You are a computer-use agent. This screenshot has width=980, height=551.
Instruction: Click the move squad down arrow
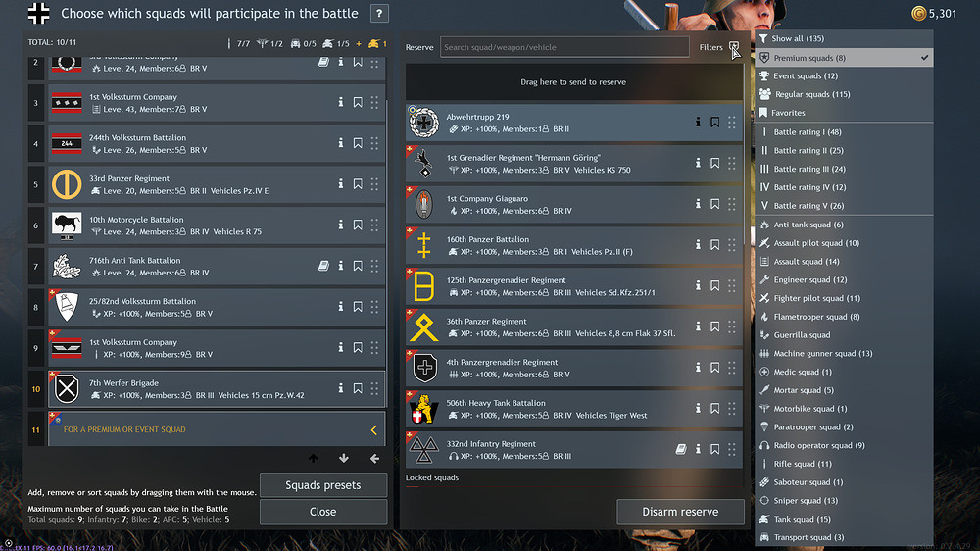tap(344, 459)
